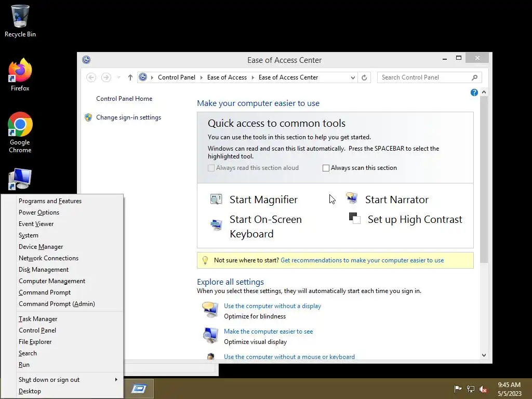Select Disk Management menu entry
Screen dimensions: 532x399
coord(44,270)
